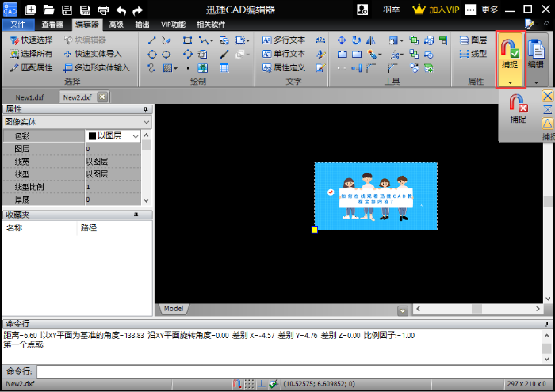Click the Single-line text 单行文本 tool
This screenshot has height=392, width=555.
pyautogui.click(x=284, y=54)
